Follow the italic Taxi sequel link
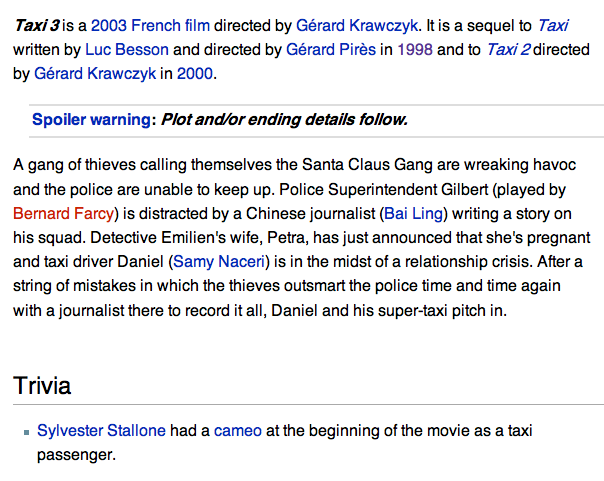 [552, 25]
